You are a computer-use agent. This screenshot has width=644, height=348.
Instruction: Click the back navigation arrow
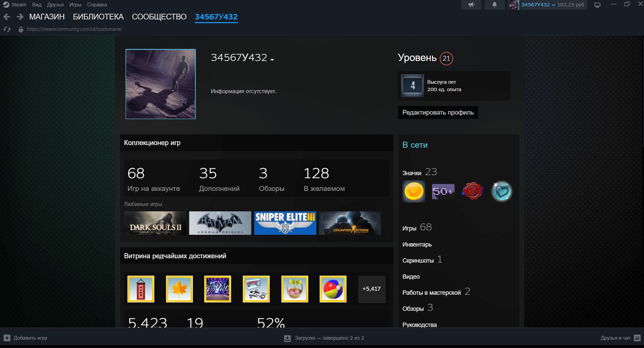click(7, 17)
